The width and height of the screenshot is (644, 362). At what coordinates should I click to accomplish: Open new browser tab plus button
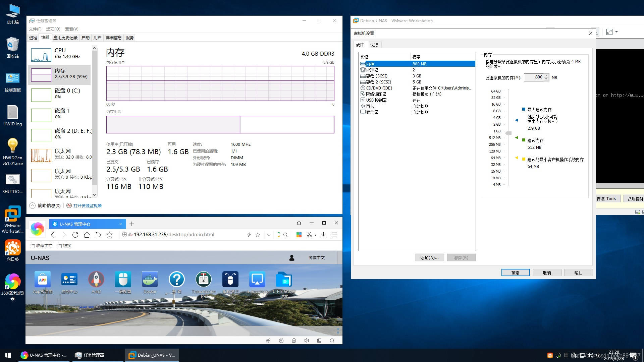point(131,224)
